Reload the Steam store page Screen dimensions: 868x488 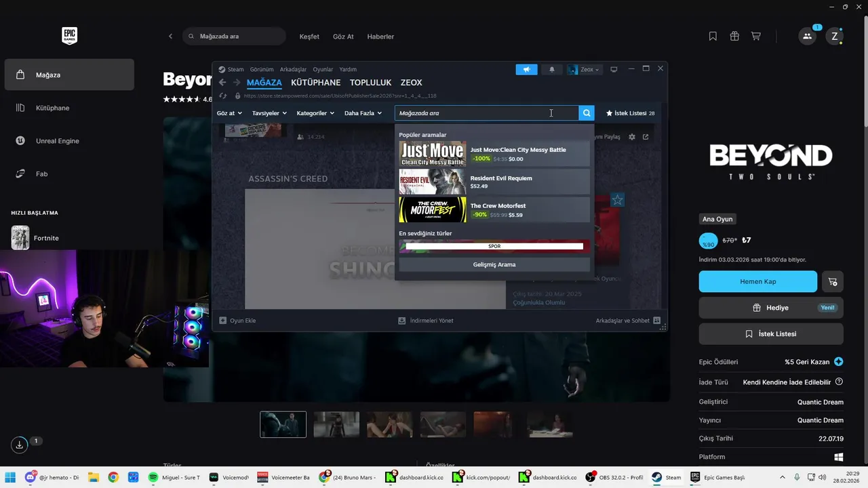pos(222,96)
